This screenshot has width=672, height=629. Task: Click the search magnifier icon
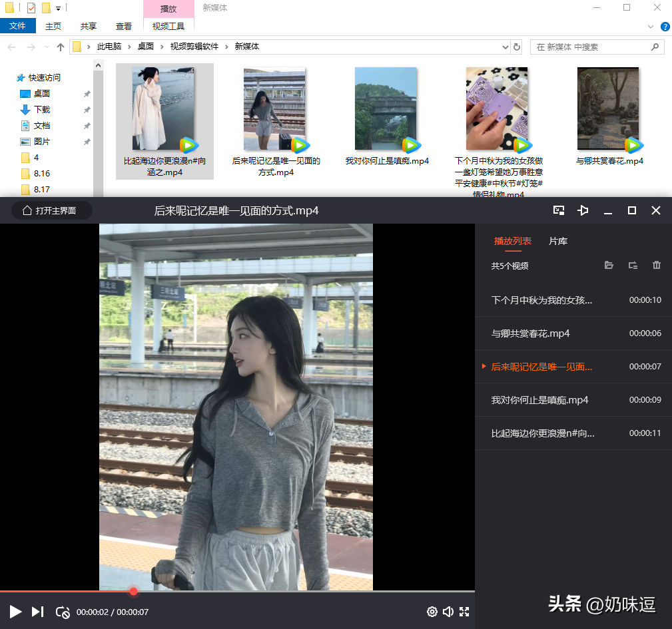[x=655, y=47]
